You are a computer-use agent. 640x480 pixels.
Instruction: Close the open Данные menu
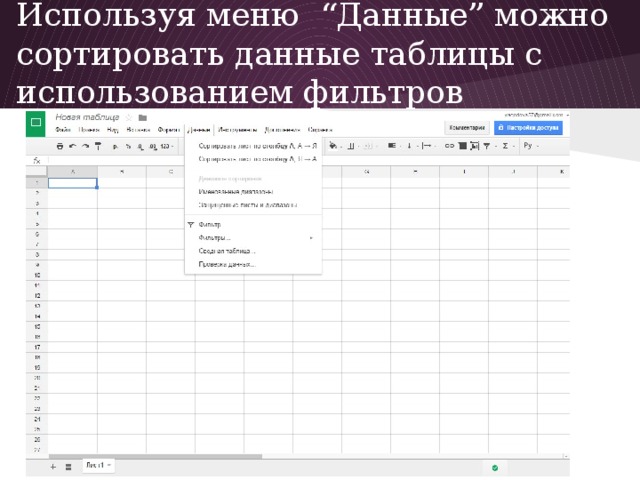point(199,130)
